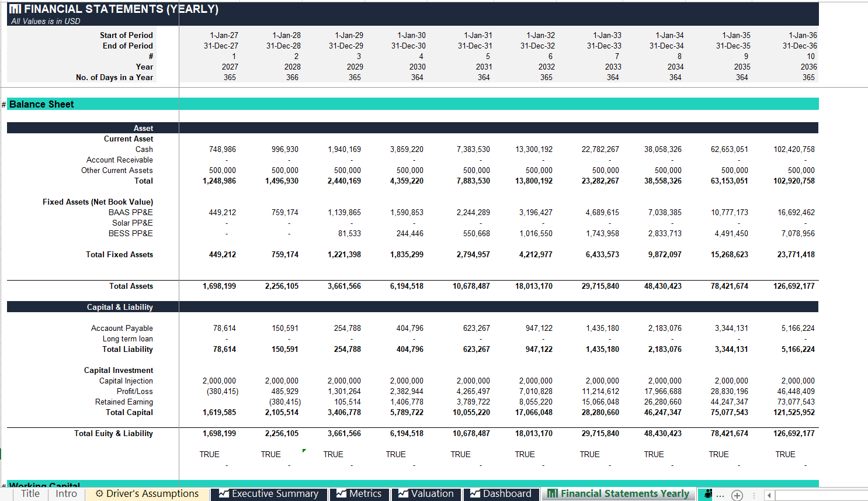
Task: Click the chart icon on Valuation tab
Action: [x=403, y=494]
